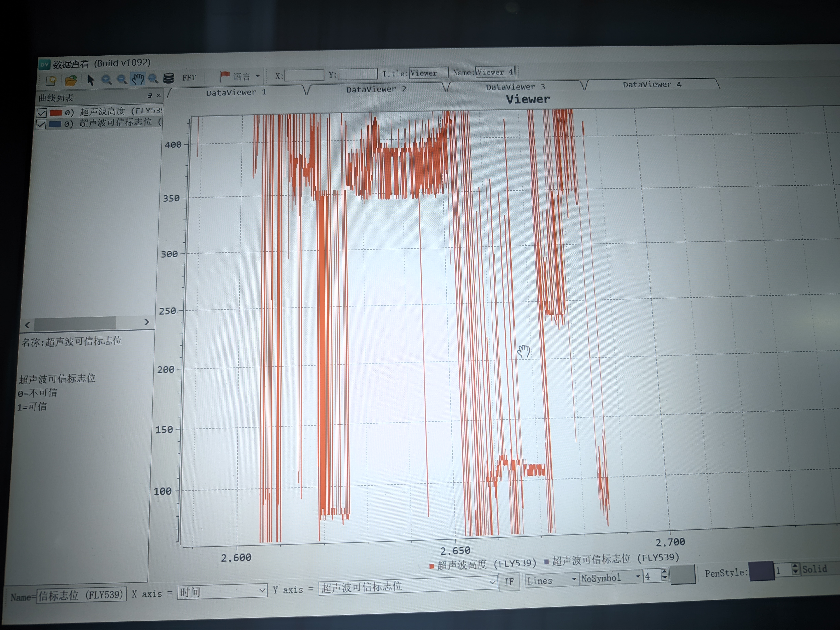Click the open folder icon
Screen dimensions: 840x630
click(x=71, y=80)
